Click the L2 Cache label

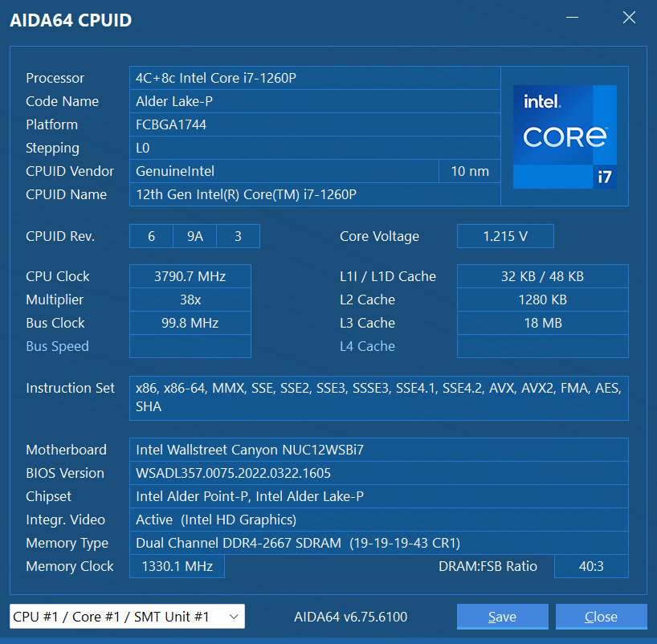[368, 300]
